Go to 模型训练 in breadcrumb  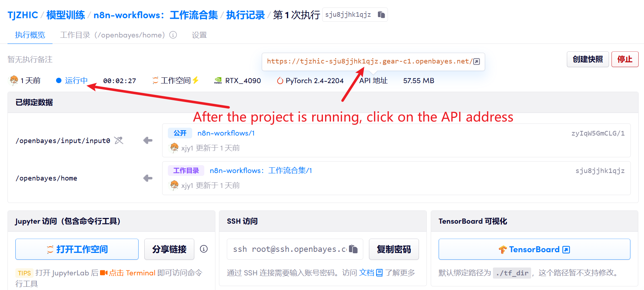[66, 15]
